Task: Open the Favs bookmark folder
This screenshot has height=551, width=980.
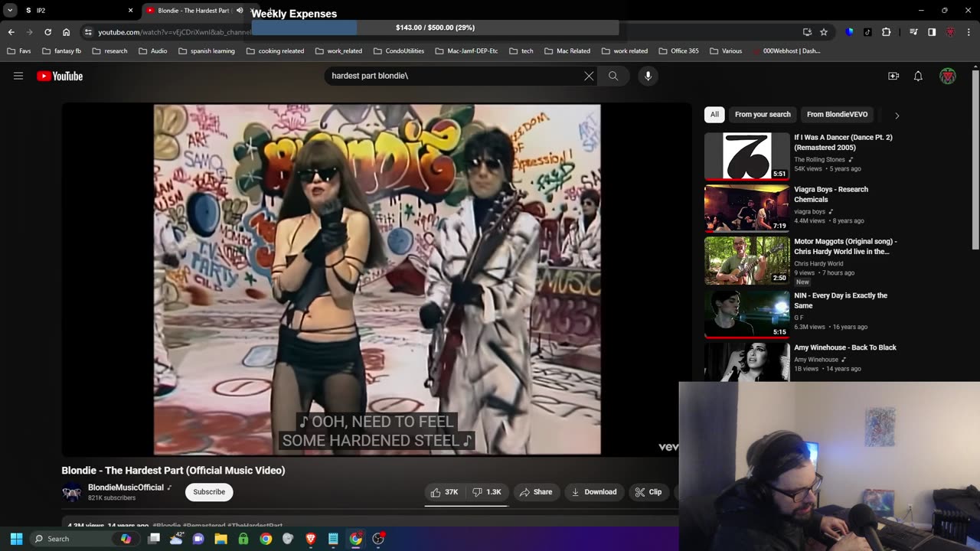Action: (x=19, y=51)
